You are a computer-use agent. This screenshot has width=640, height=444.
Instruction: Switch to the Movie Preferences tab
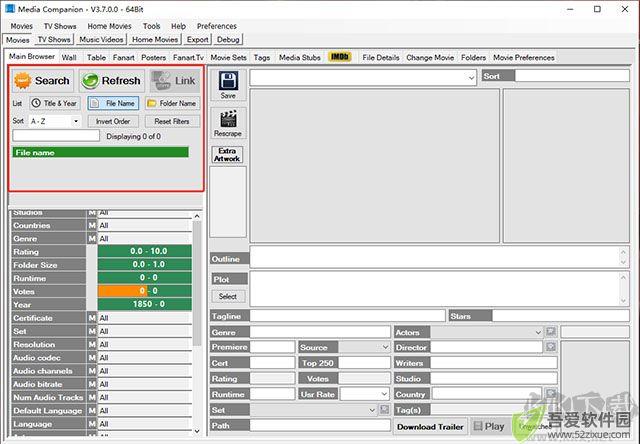[x=524, y=58]
